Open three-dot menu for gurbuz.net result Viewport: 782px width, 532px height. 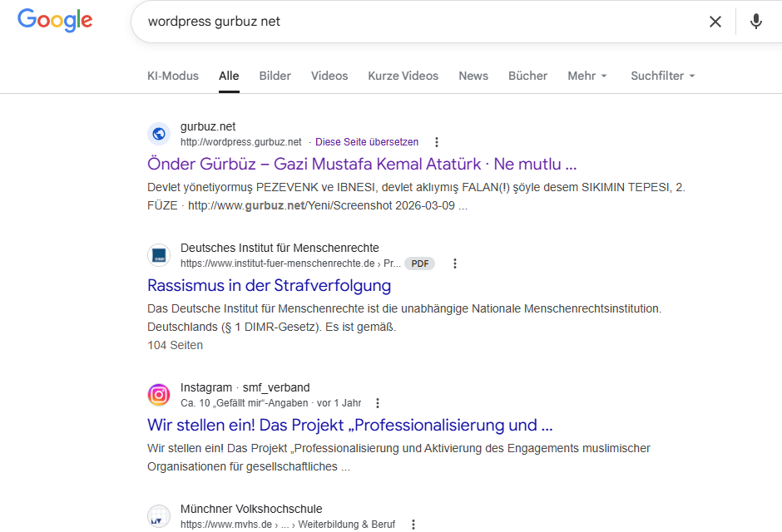[x=437, y=142]
